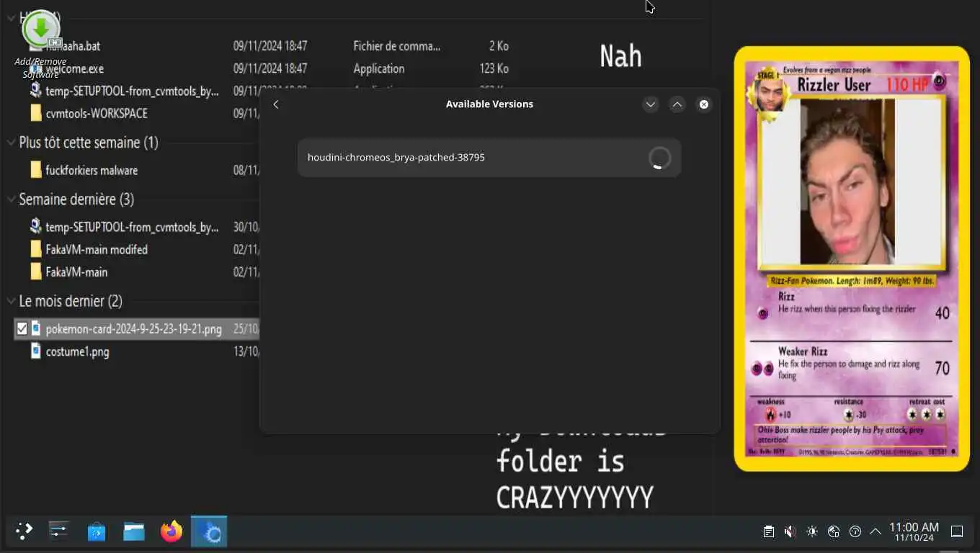Collapse the Semaine dernière group
The image size is (980, 553).
12,199
